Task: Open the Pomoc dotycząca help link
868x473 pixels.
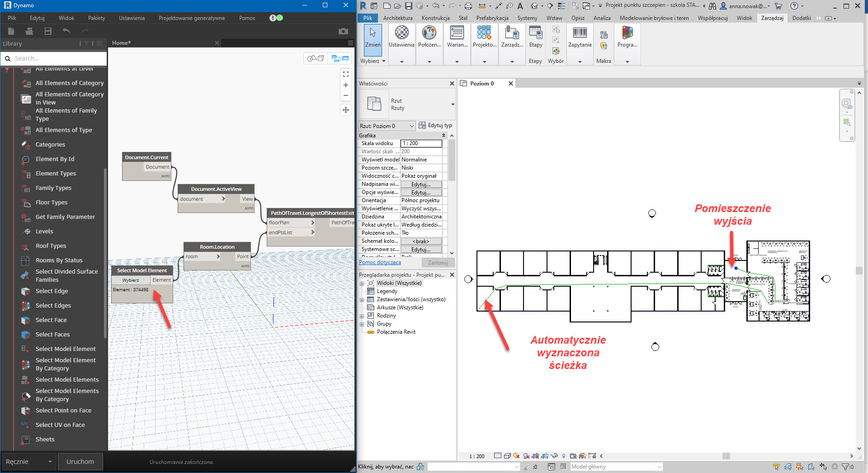Action: 380,262
